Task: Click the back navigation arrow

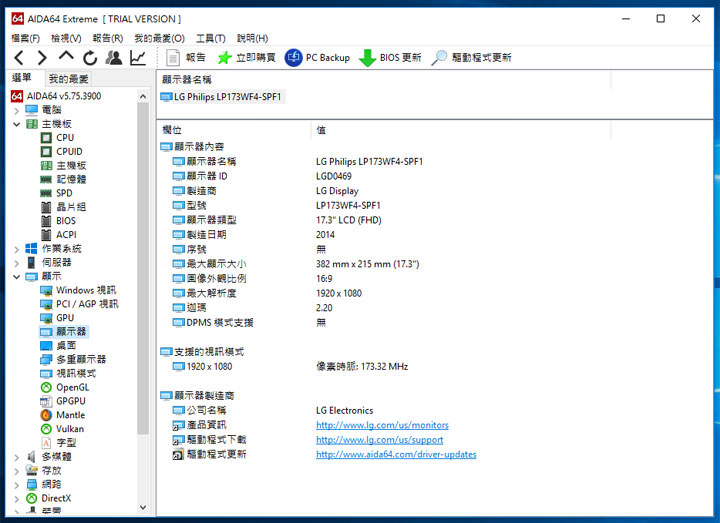Action: click(19, 58)
